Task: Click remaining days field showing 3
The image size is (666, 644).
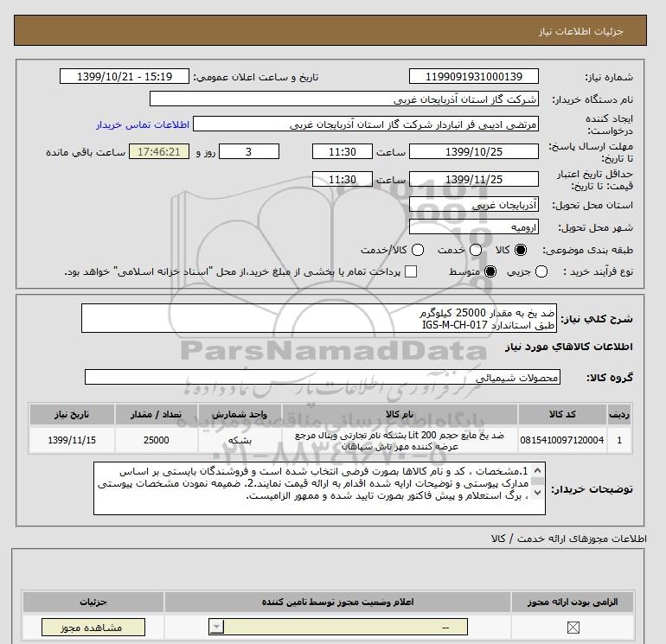Action: click(249, 151)
